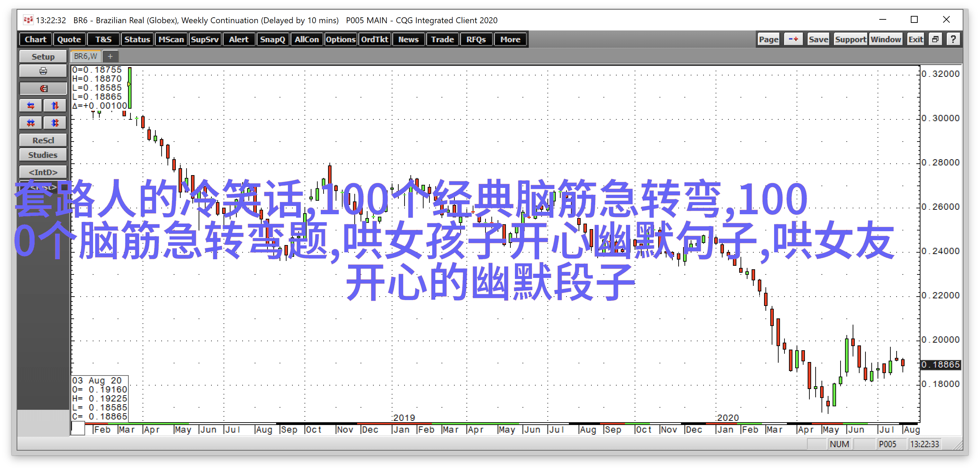The image size is (980, 470).
Task: Add a new chart tab with plus
Action: point(110,57)
